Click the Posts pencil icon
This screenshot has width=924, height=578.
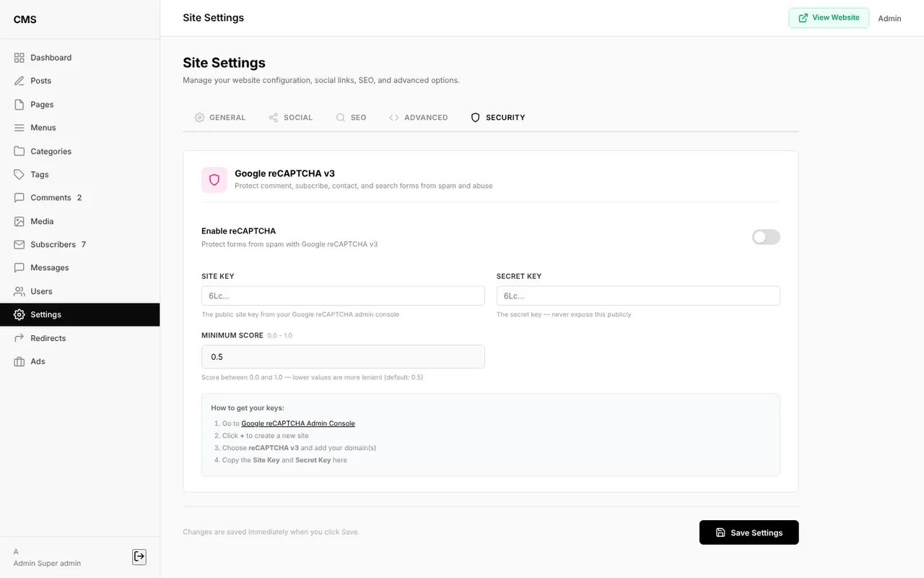coord(19,81)
